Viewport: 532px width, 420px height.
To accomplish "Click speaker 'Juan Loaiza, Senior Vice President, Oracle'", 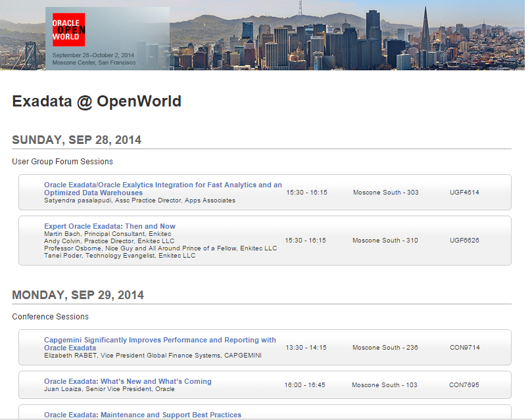I will pyautogui.click(x=109, y=389).
